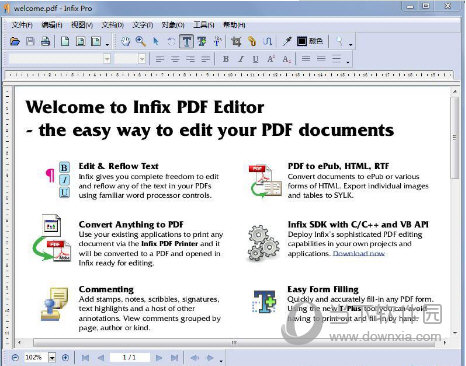Click the rotate tool icon
The height and width of the screenshot is (366, 466).
[171, 41]
